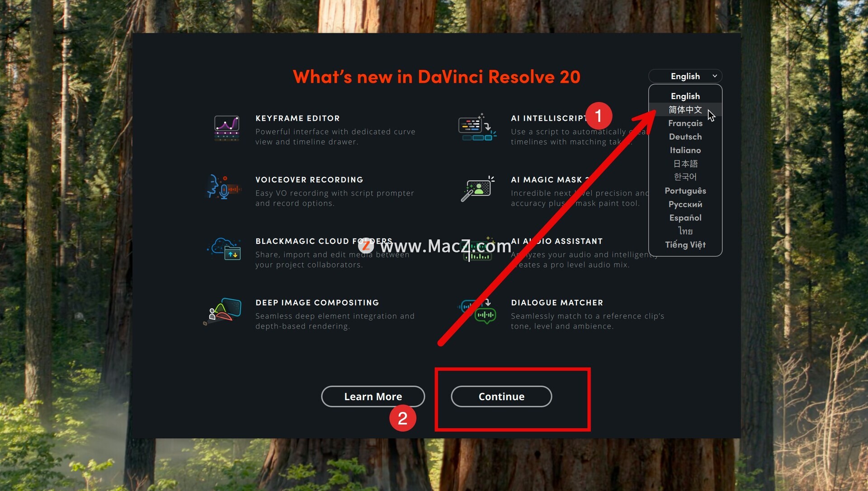Click the Continue button

[501, 397]
